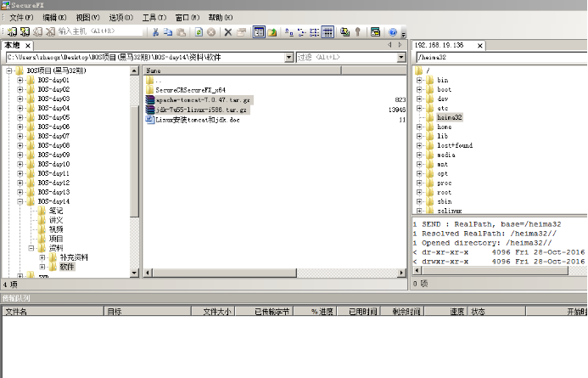Click the 文件名 transfer queue column header
This screenshot has width=588, height=378.
53,311
